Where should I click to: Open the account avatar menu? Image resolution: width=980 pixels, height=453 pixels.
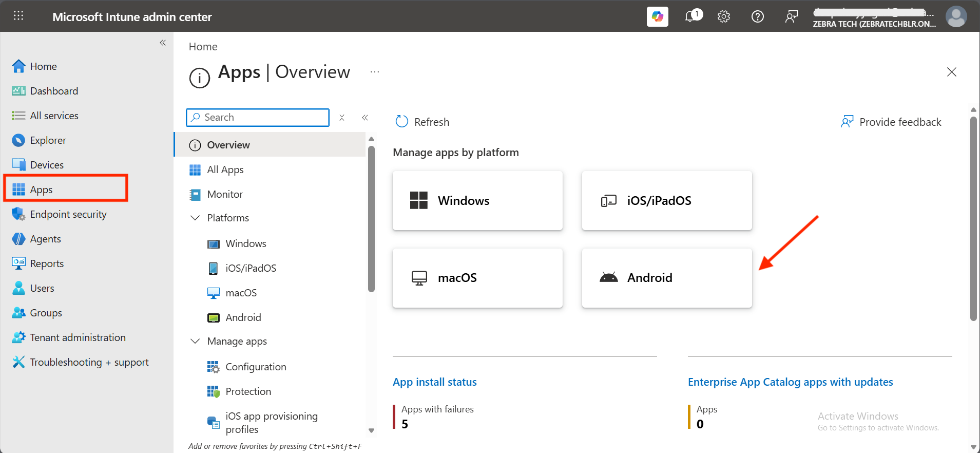(x=956, y=16)
